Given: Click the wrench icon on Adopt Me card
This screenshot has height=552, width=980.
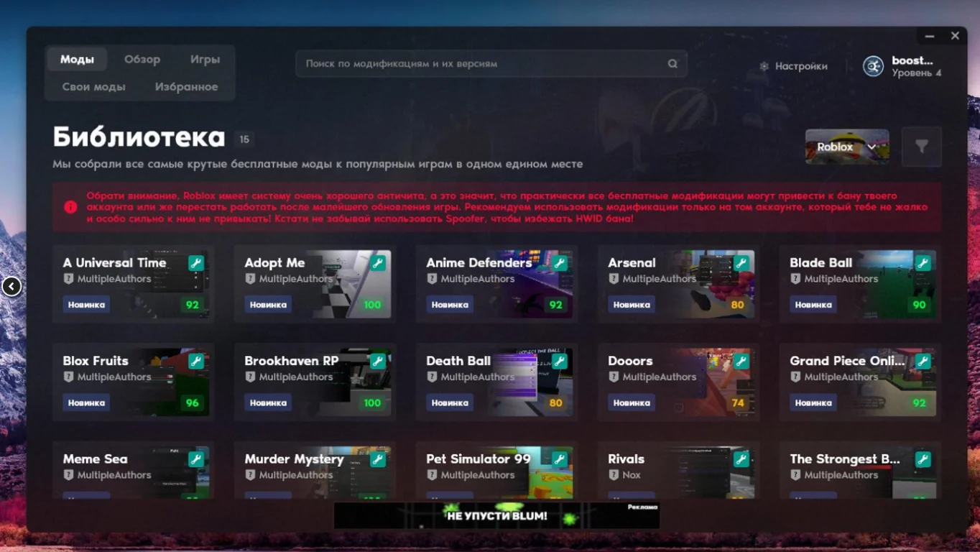Looking at the screenshot, I should click(377, 264).
